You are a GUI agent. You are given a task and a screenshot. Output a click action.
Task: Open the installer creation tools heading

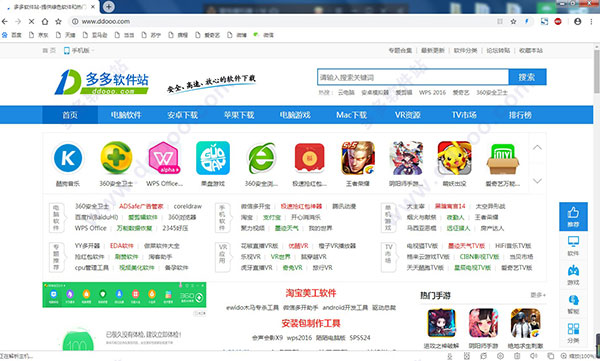click(310, 323)
